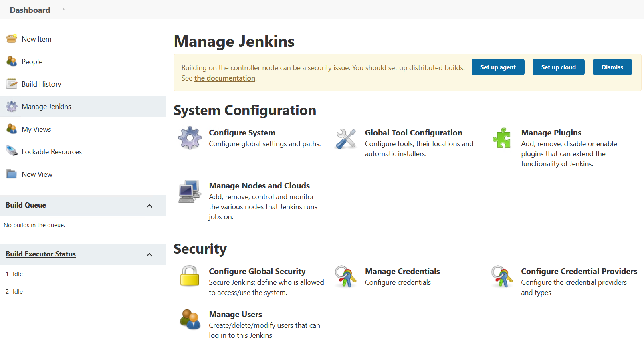
Task: Click executor 2 Idle row
Action: click(83, 291)
